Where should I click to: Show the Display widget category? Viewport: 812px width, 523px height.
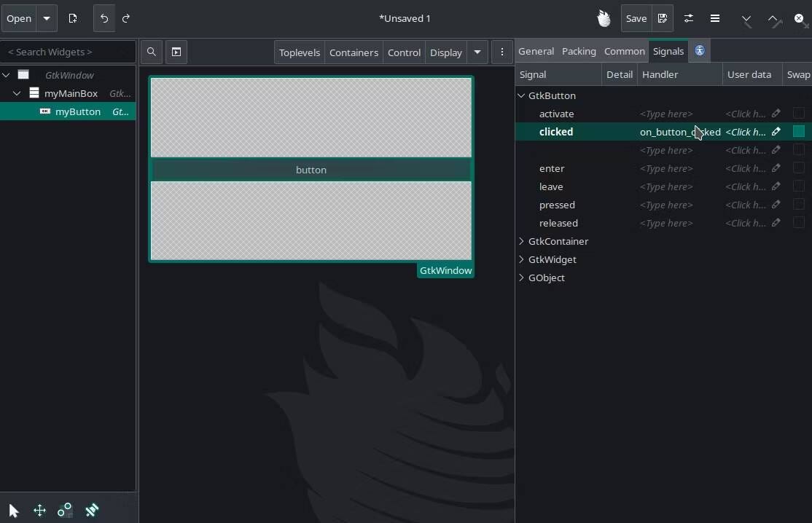tap(445, 52)
